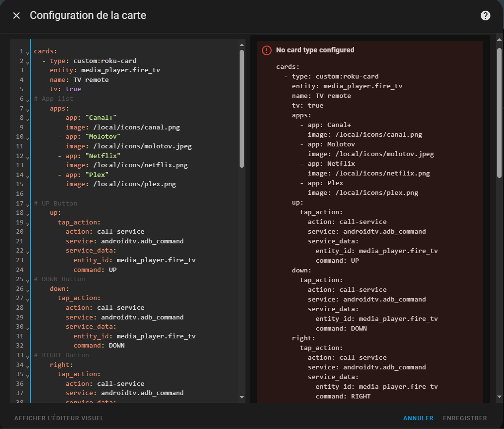
Task: Click 'type: custom:roku-card' in the preview panel
Action: (x=335, y=77)
